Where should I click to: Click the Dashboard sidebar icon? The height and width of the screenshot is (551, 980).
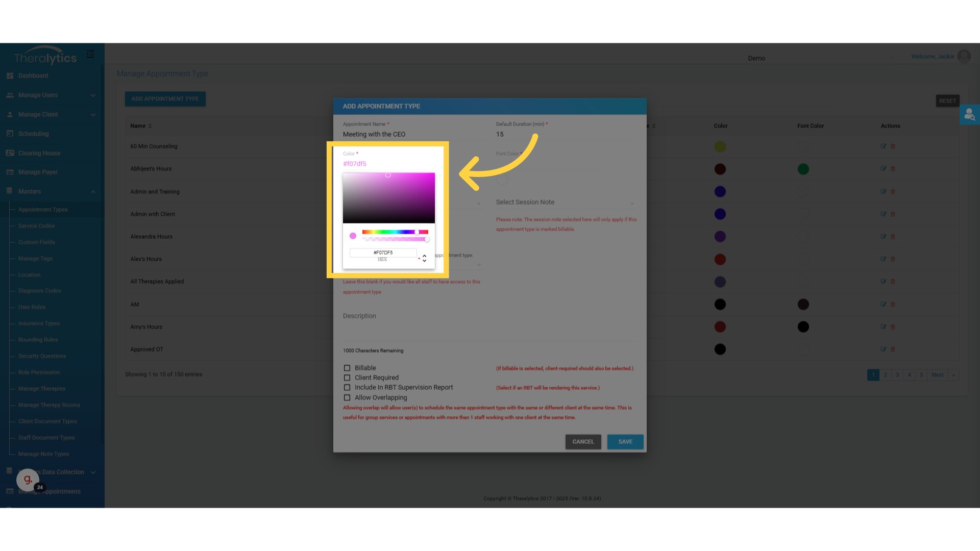click(x=10, y=76)
